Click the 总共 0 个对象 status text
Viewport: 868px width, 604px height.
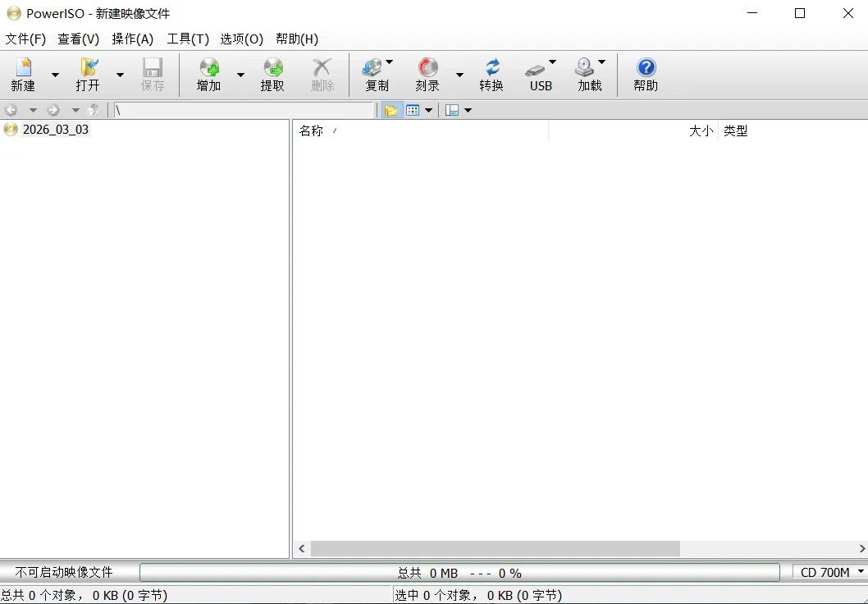pyautogui.click(x=85, y=596)
